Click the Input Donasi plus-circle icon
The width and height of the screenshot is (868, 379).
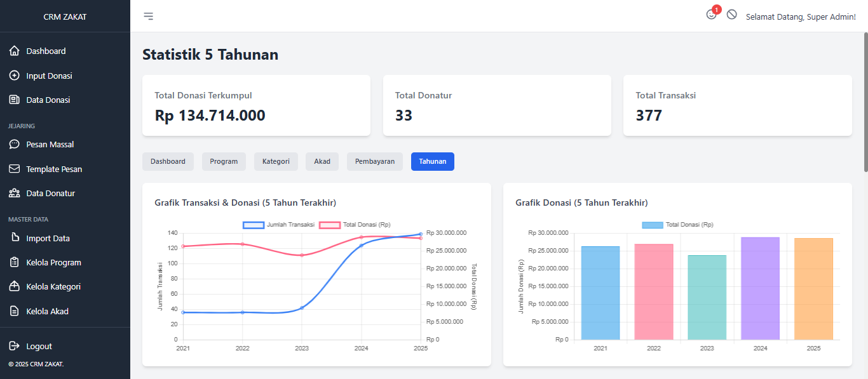point(15,76)
